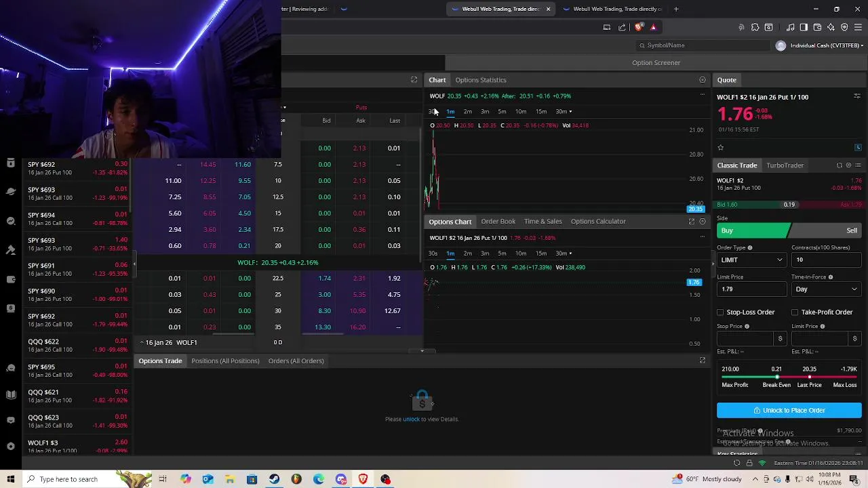Image resolution: width=868 pixels, height=488 pixels.
Task: Click the Contracts quantity field showing 10
Action: click(x=826, y=260)
